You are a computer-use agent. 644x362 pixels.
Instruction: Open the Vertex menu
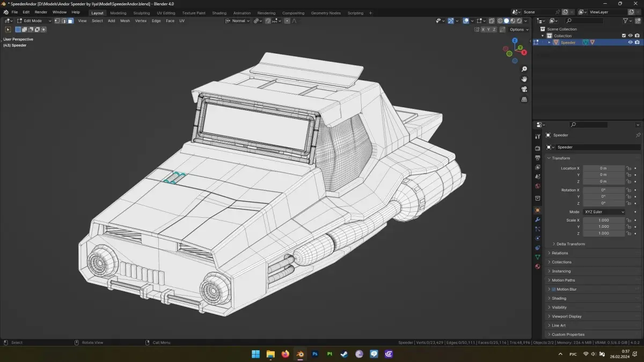tap(141, 21)
